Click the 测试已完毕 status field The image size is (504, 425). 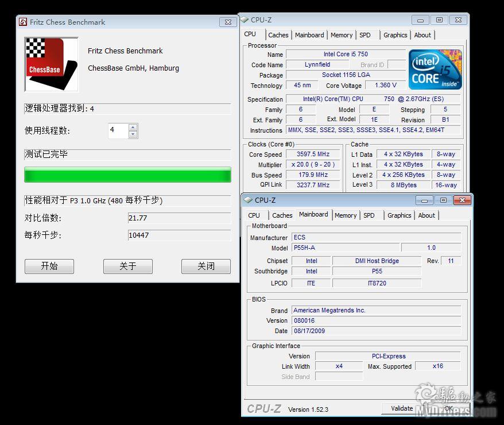point(127,154)
